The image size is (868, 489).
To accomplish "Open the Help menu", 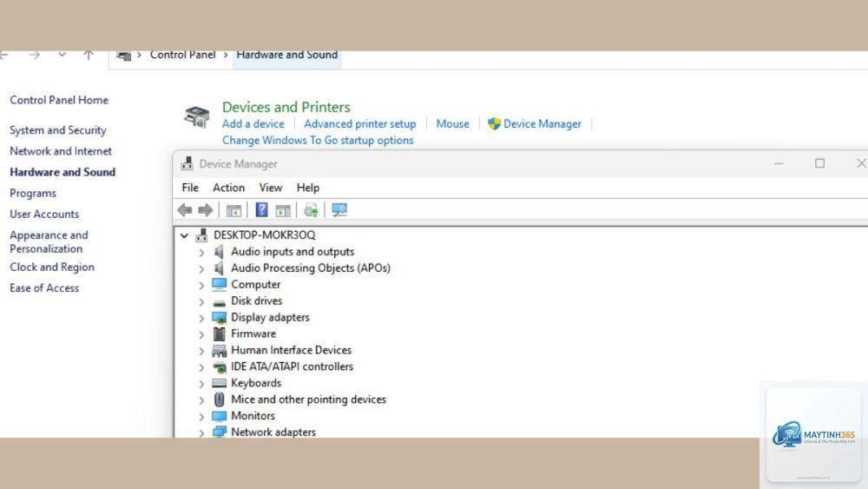I will click(308, 188).
